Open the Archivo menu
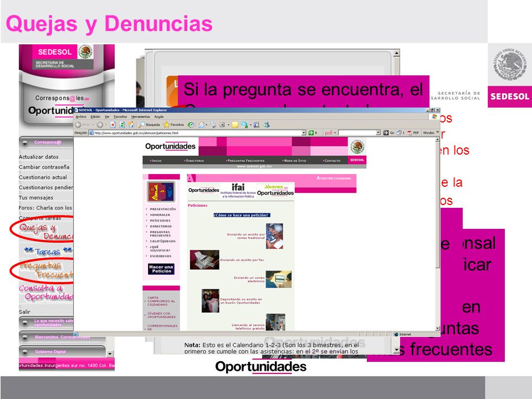Viewport: 532px width, 399px height. (x=81, y=117)
